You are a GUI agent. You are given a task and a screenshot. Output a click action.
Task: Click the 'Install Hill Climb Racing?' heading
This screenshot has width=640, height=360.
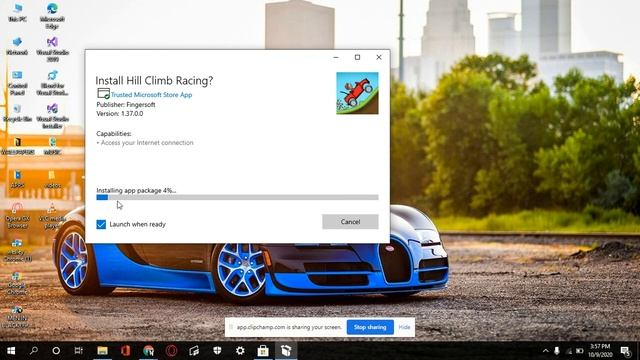coord(154,80)
